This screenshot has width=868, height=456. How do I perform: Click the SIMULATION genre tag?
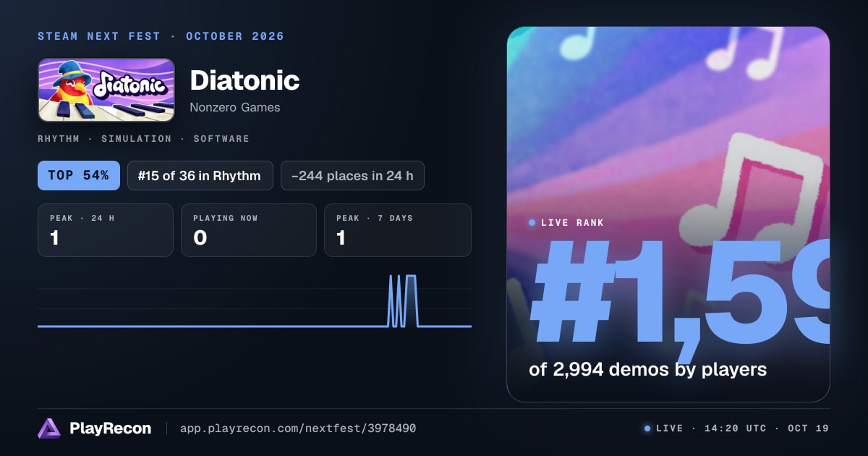tap(137, 138)
